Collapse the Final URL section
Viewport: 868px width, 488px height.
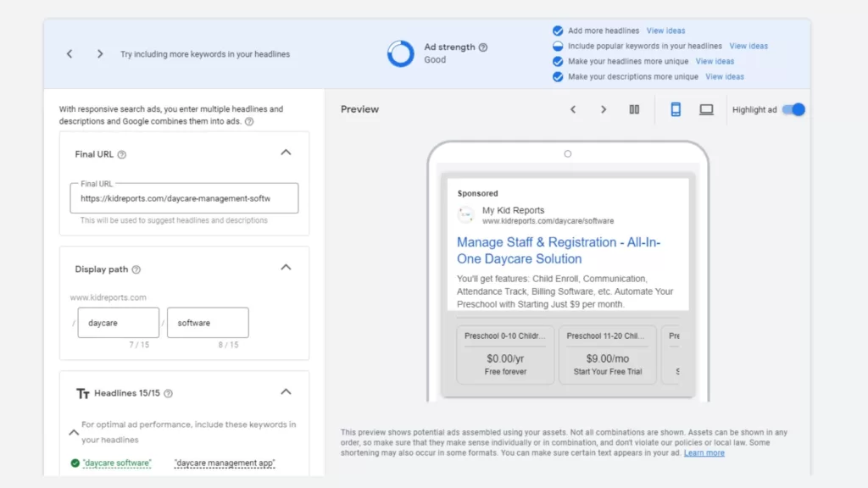(x=286, y=152)
